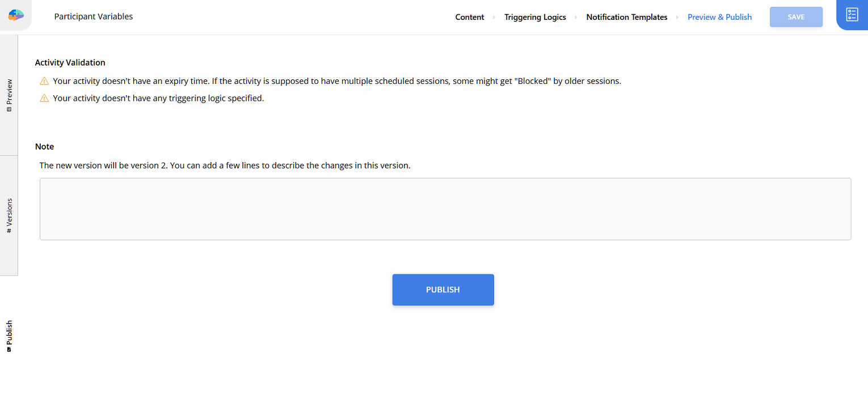Click the warning triangle beside triggering logic message
This screenshot has width=868, height=395.
[44, 97]
